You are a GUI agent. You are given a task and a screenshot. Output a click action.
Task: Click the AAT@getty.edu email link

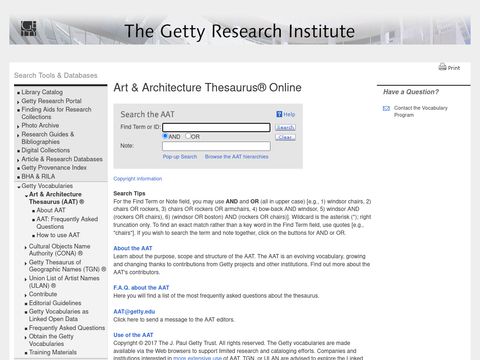click(134, 312)
